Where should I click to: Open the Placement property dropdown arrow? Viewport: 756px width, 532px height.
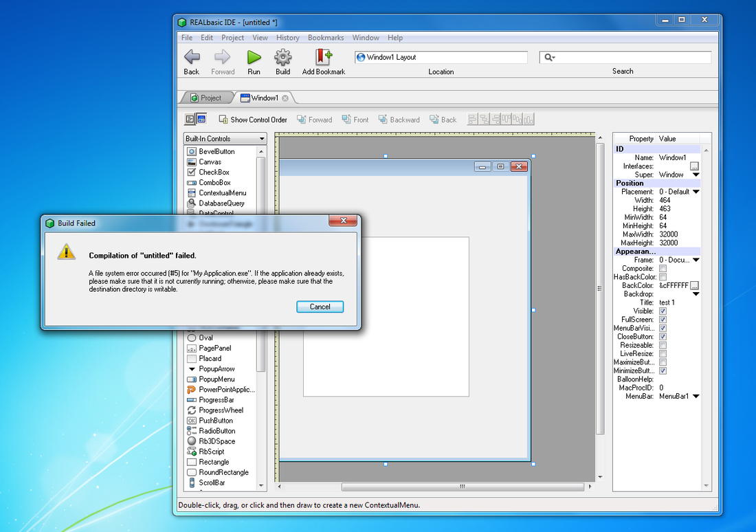(696, 192)
